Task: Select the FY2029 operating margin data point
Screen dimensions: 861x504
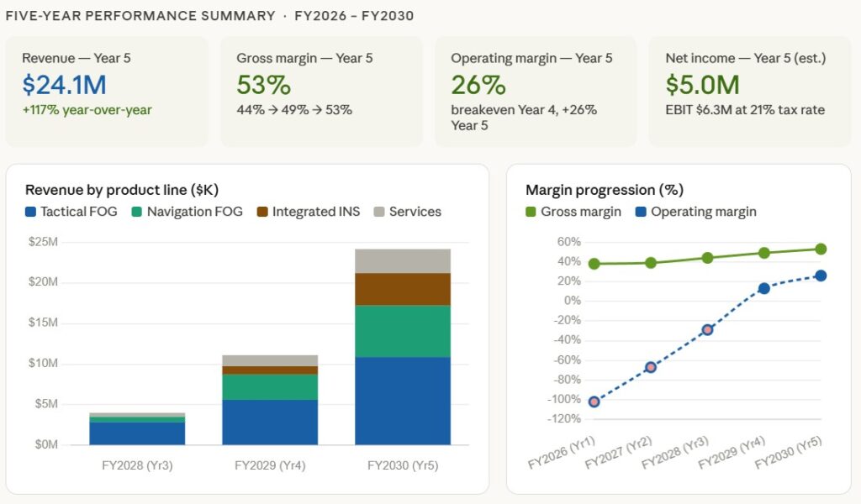Action: [763, 288]
